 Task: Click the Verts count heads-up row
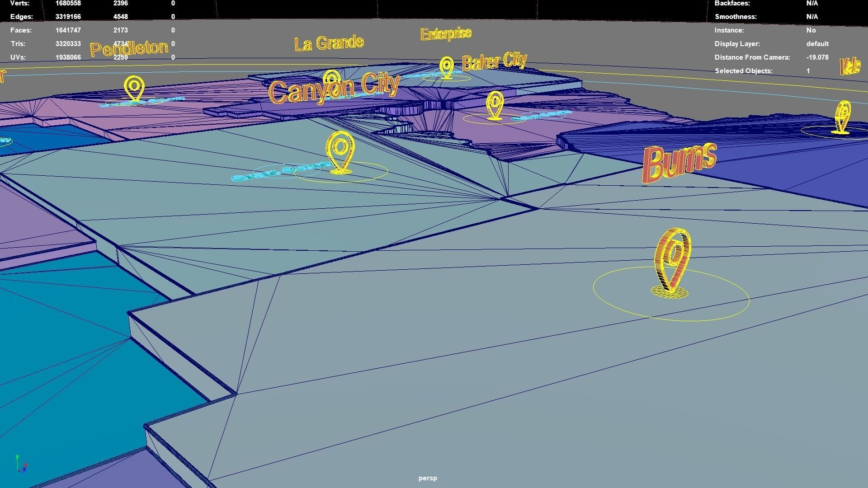pos(68,4)
